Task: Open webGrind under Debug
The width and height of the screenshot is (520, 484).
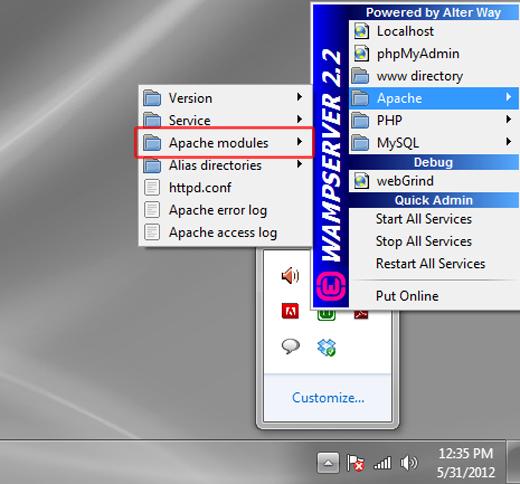Action: click(x=434, y=181)
